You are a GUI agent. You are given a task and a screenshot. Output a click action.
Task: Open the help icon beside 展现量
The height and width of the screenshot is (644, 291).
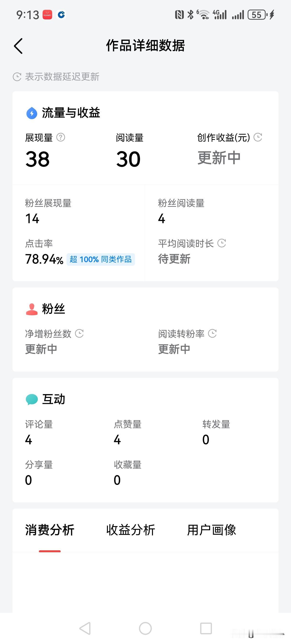61,137
